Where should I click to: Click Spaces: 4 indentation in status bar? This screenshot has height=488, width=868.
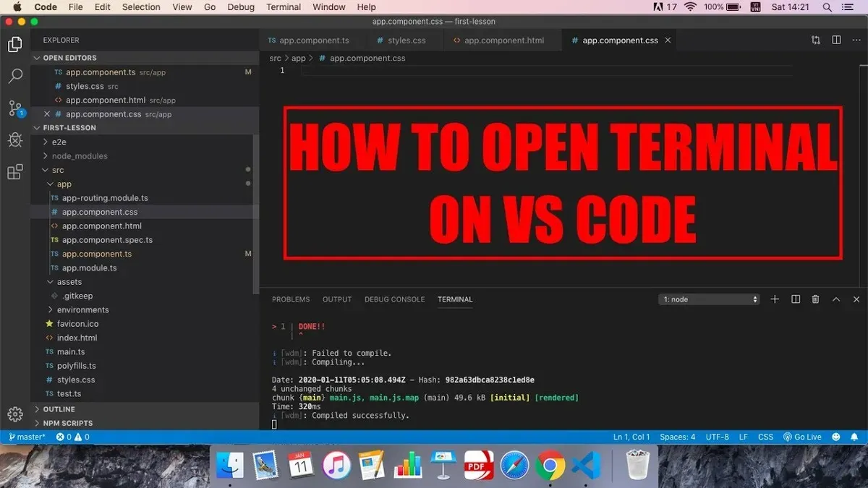pos(678,437)
